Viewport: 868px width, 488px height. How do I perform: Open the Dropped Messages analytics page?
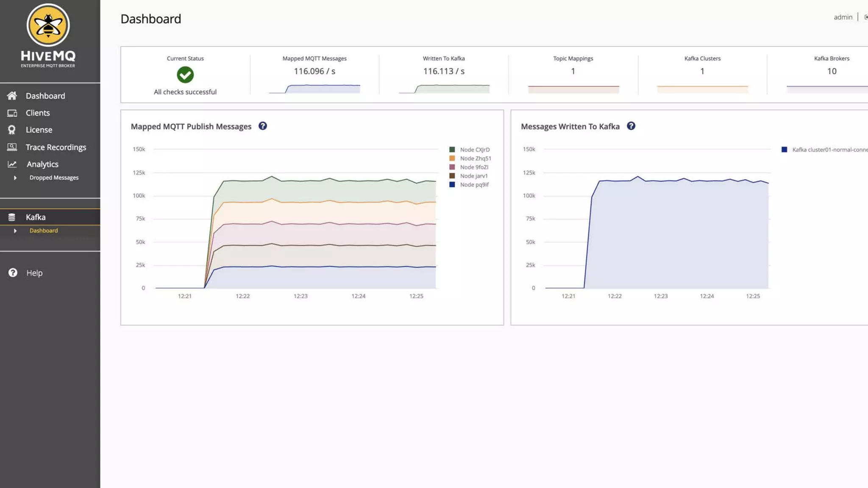[x=54, y=178]
